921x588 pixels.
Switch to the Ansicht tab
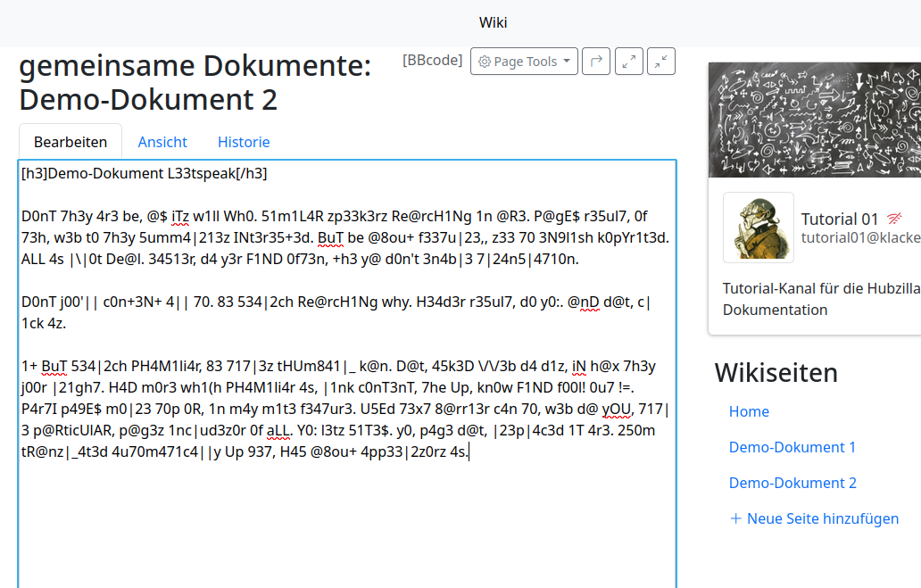pos(162,142)
